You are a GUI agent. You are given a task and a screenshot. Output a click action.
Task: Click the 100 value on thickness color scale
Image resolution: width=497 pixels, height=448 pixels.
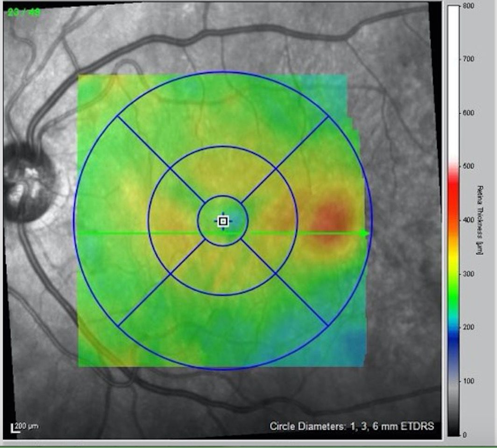[x=468, y=381]
